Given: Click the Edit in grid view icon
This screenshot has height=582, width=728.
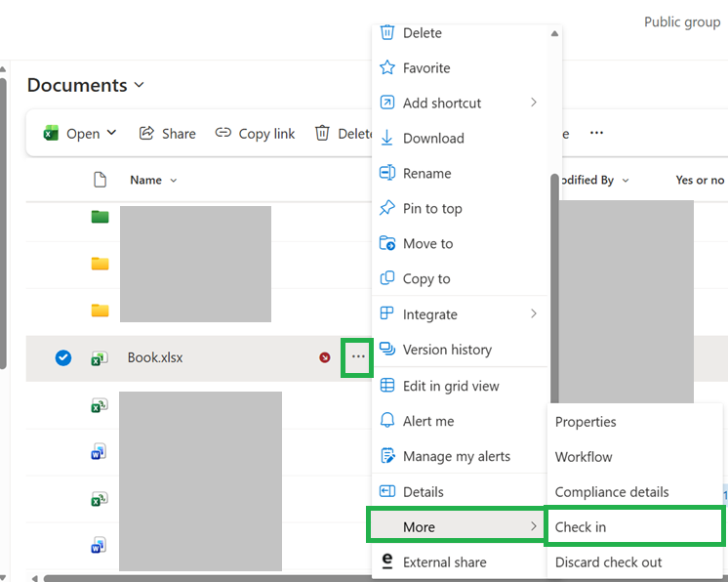Looking at the screenshot, I should pos(387,385).
